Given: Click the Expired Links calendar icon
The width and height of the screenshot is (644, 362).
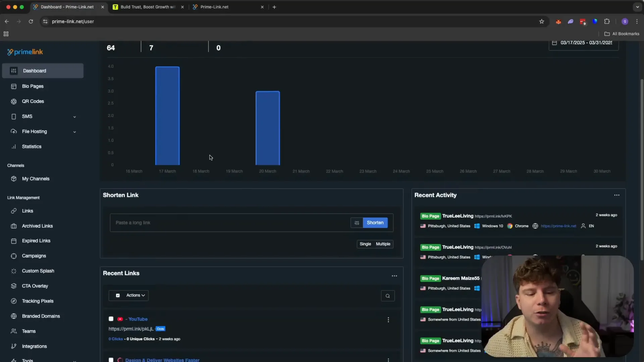Looking at the screenshot, I should (14, 241).
